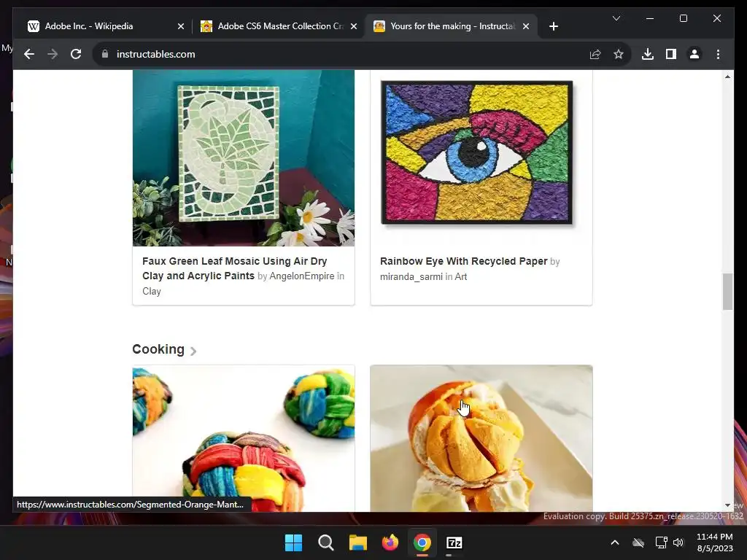Open the Chrome three-dot menu

pos(718,54)
